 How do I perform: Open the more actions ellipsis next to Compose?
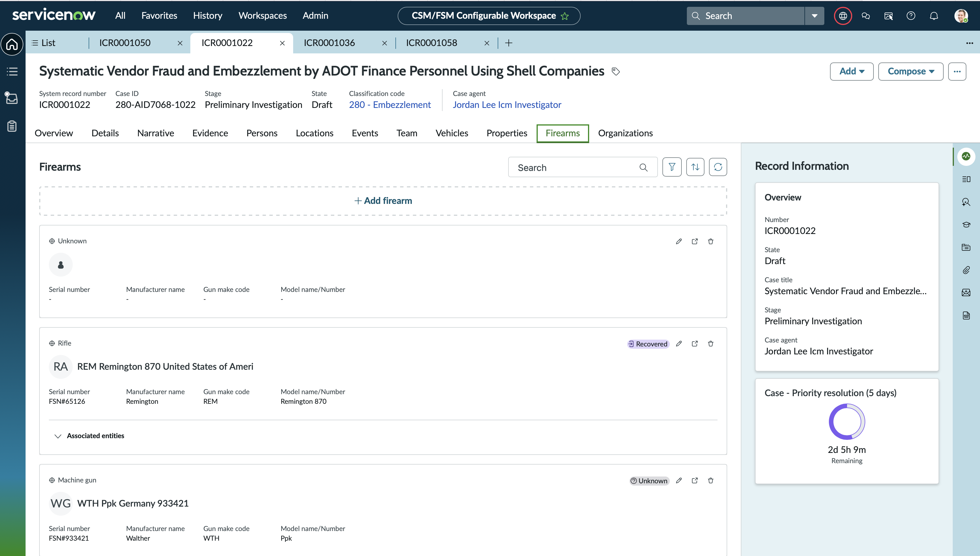(957, 71)
